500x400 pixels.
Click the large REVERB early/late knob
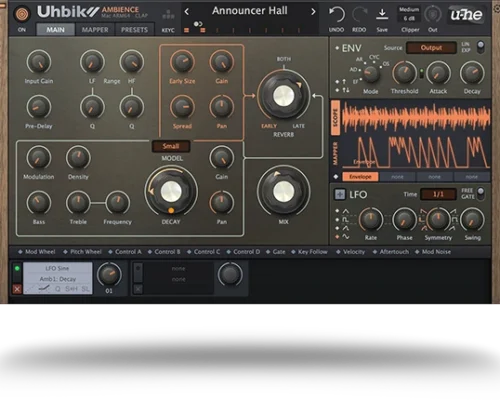point(284,96)
